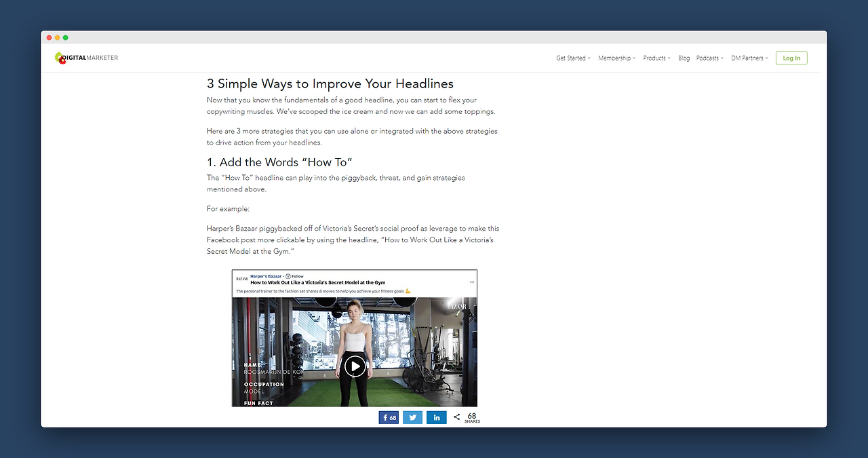Click the 'For example:' text

[x=228, y=209]
